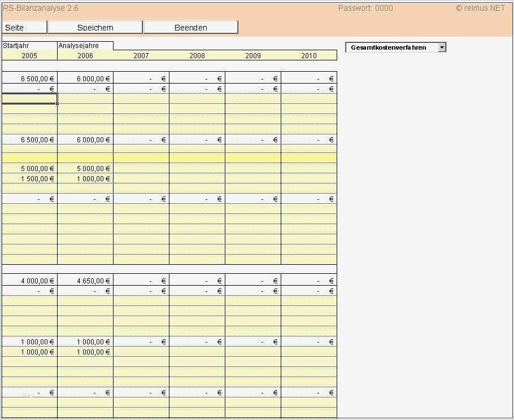Click Beenden to exit the tool
This screenshot has width=514, height=420.
(191, 27)
